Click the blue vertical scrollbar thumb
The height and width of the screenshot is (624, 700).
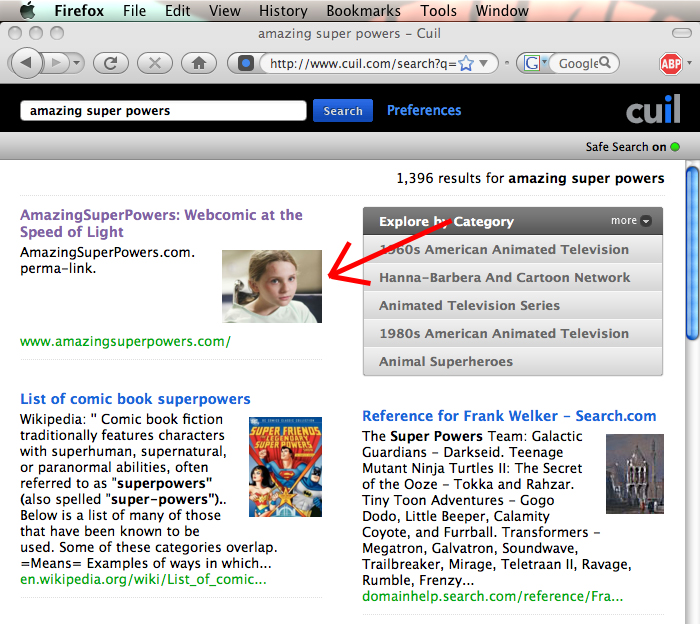(x=692, y=253)
